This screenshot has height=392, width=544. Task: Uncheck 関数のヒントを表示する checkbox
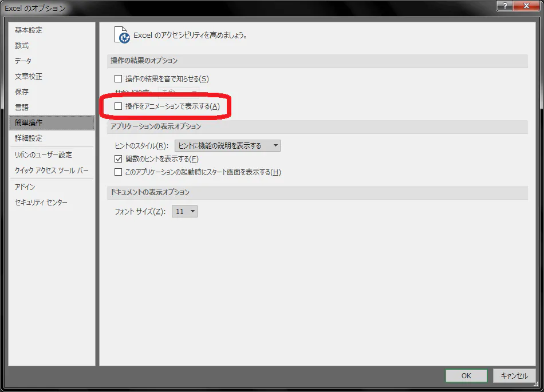point(119,159)
